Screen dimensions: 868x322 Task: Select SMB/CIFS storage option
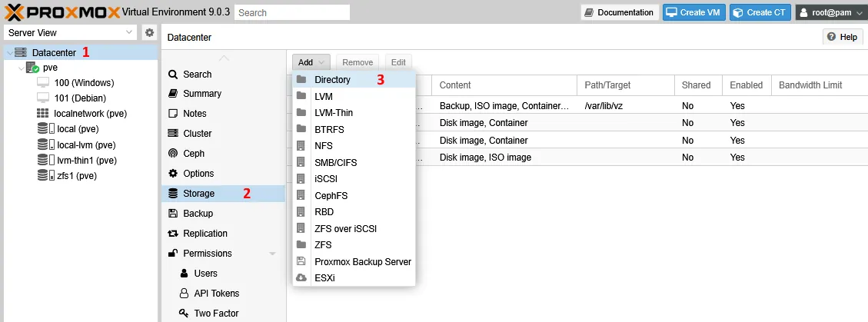[354, 163]
